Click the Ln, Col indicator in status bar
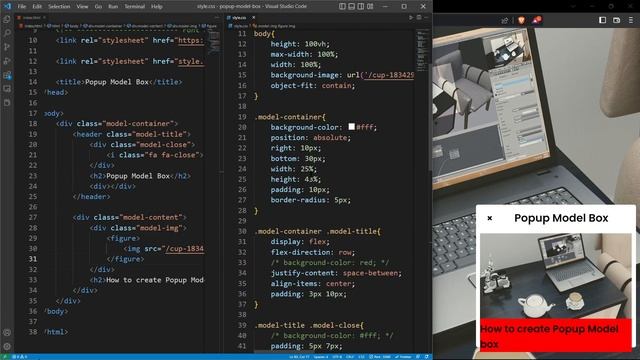 click(299, 357)
